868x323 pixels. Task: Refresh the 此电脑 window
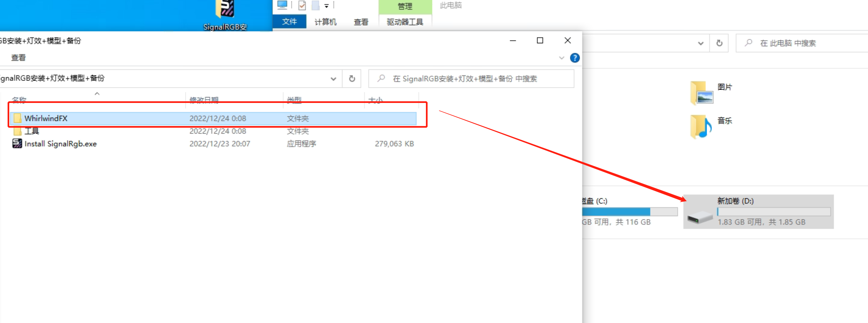(x=719, y=43)
